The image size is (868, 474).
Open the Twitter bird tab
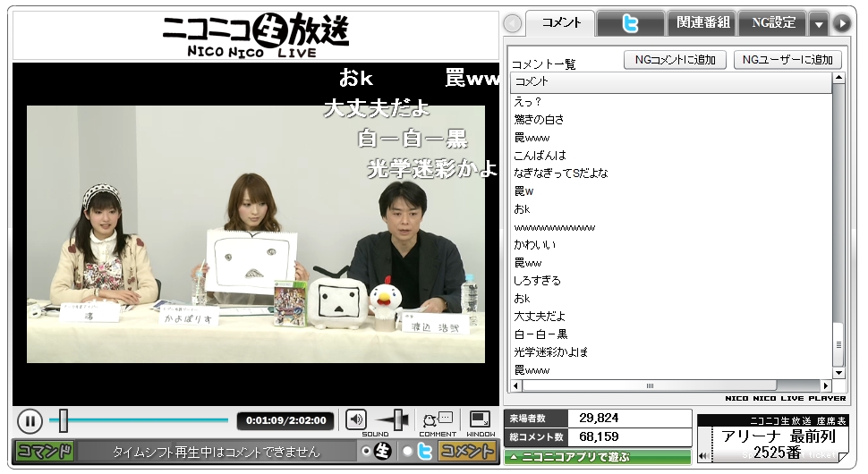click(x=630, y=24)
